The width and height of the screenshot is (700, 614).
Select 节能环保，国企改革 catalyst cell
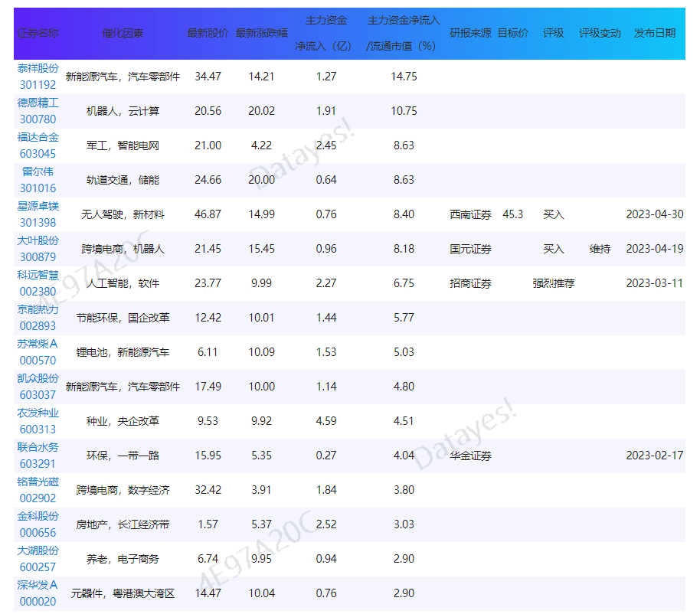(x=123, y=318)
